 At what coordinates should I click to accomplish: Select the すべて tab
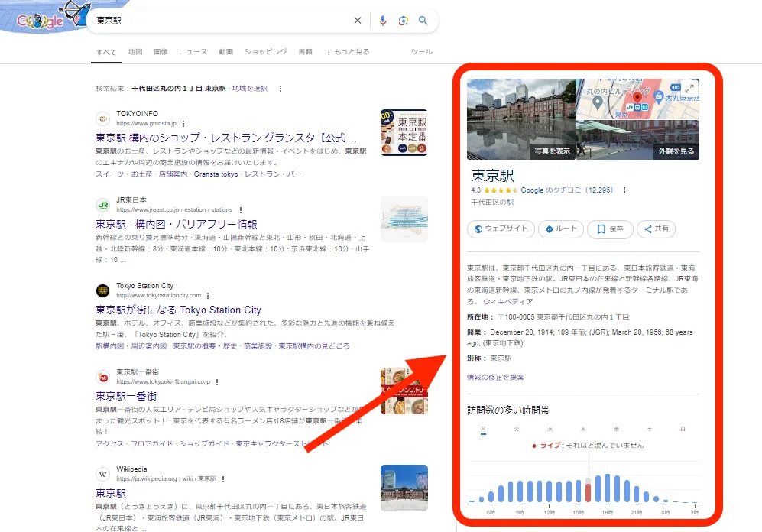[x=106, y=52]
